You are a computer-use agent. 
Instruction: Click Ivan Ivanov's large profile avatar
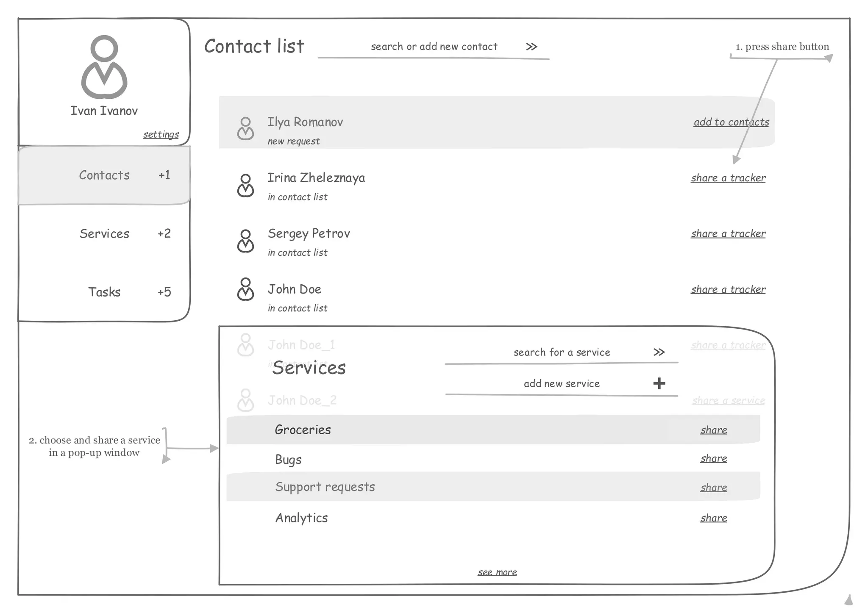tap(104, 67)
